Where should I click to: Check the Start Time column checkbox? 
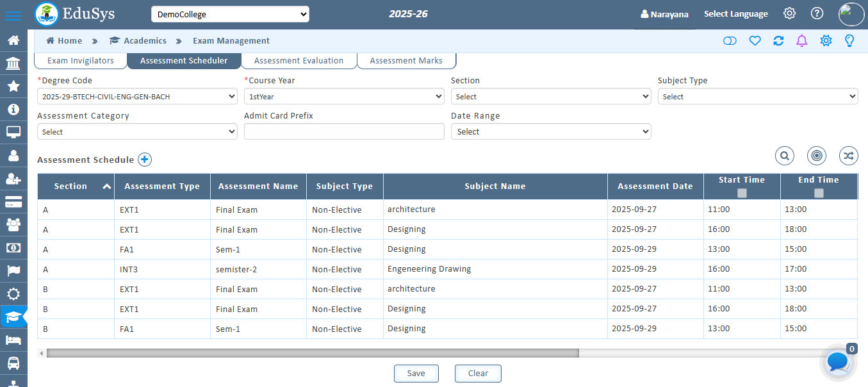[x=742, y=193]
